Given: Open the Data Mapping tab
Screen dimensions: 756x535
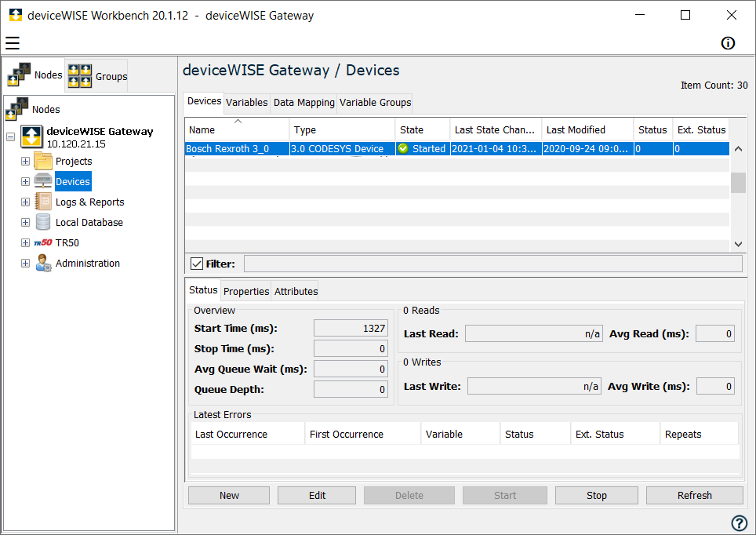Looking at the screenshot, I should click(303, 103).
